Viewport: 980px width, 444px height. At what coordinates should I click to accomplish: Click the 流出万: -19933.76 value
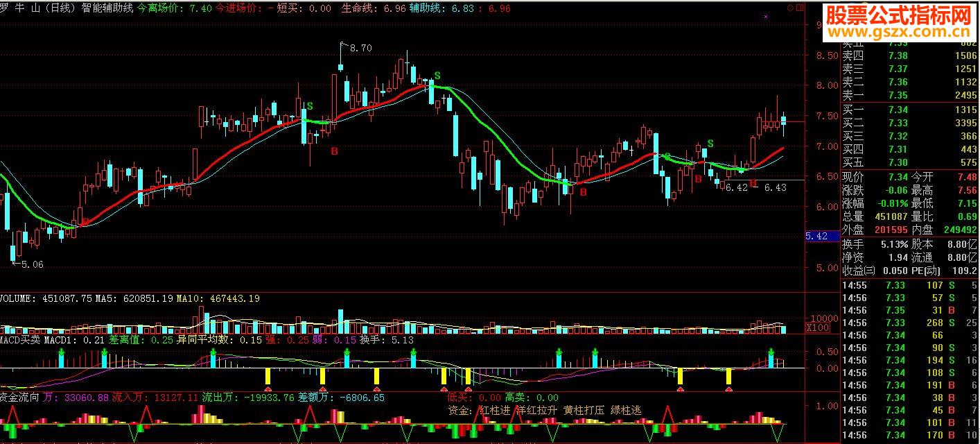[248, 398]
